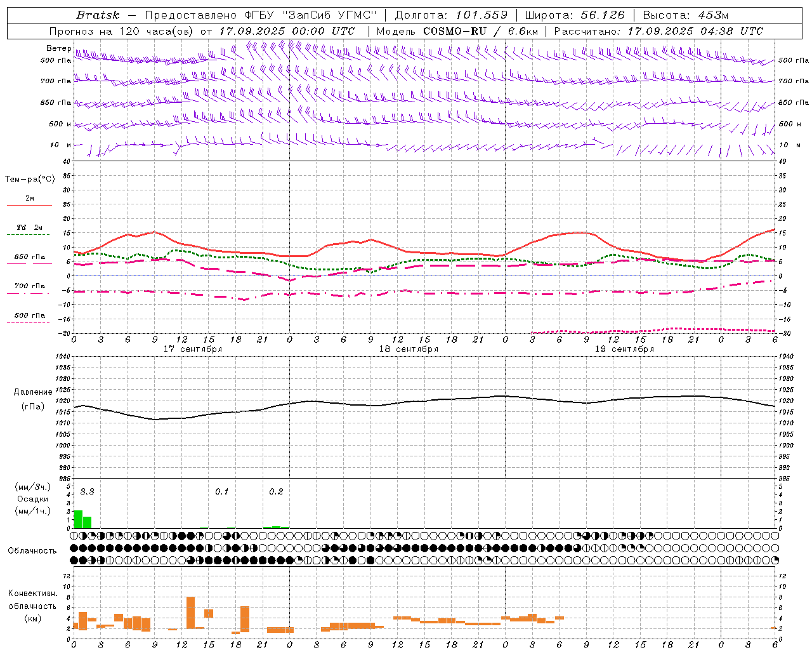Click the solid line swatch under "2м" legend
The width and height of the screenshot is (812, 650).
coord(29,206)
